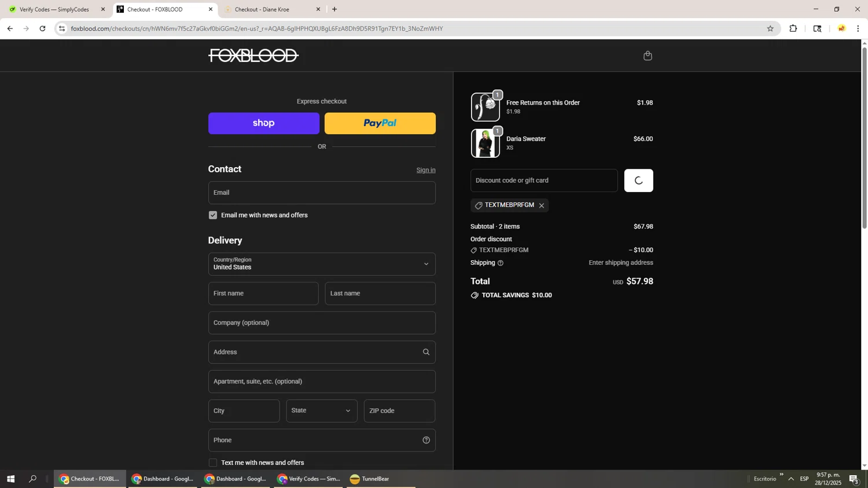Focus the ZIP code field

click(399, 411)
